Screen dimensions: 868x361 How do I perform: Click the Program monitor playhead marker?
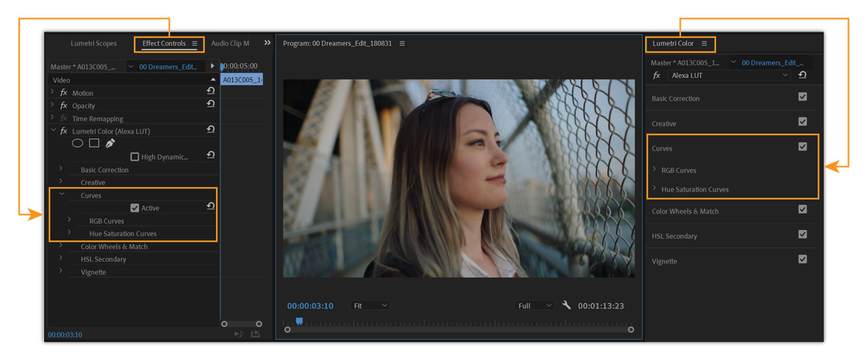point(299,321)
